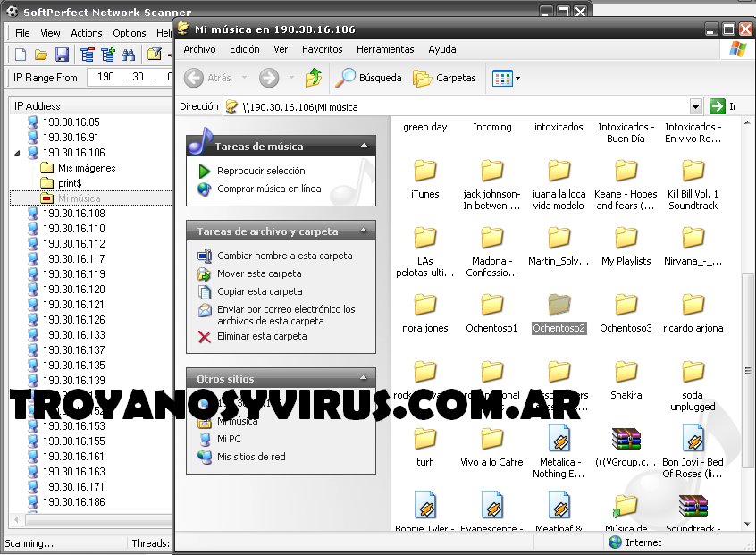The height and width of the screenshot is (555, 756).
Task: Select the highlighted Ochentoso2 folder
Action: (x=559, y=305)
